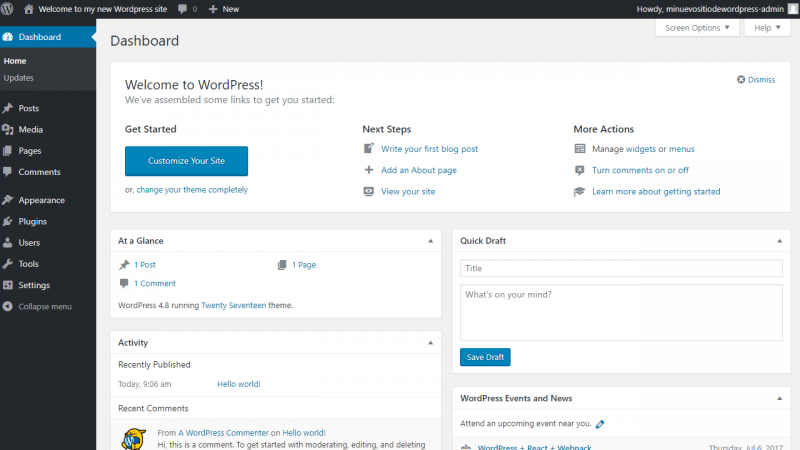Viewport: 800px width, 450px height.
Task: Click the screen icon by View your site
Action: point(368,191)
